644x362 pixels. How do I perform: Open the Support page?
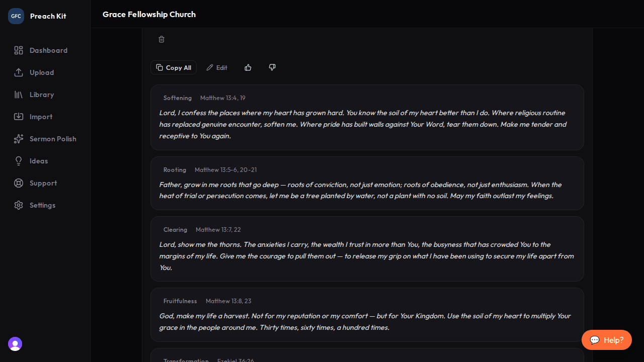tap(43, 183)
